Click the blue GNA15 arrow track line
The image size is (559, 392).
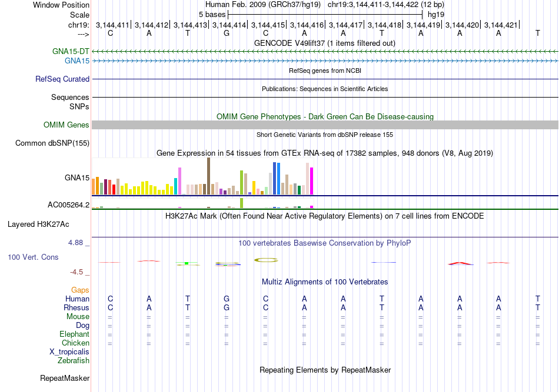point(325,61)
